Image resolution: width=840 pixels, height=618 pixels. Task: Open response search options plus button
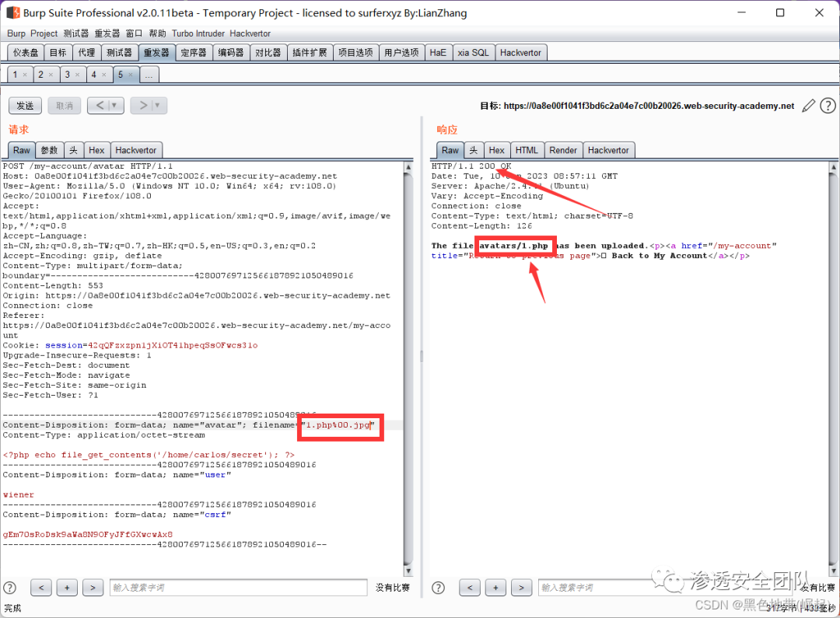click(x=495, y=588)
